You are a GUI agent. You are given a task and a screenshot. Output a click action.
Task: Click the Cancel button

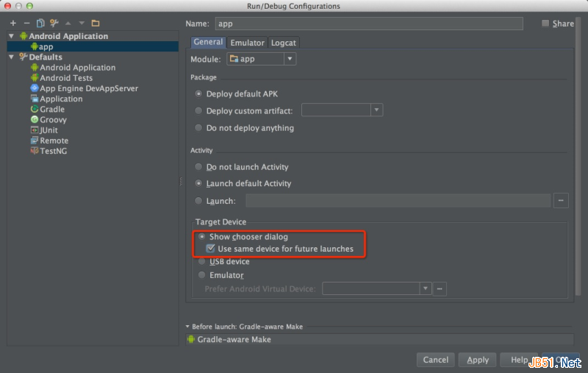coord(435,360)
